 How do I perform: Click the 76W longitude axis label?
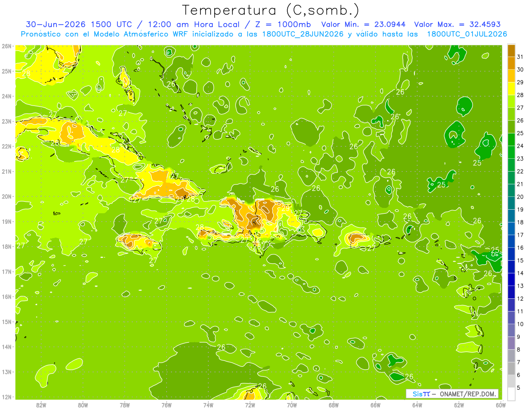(167, 405)
